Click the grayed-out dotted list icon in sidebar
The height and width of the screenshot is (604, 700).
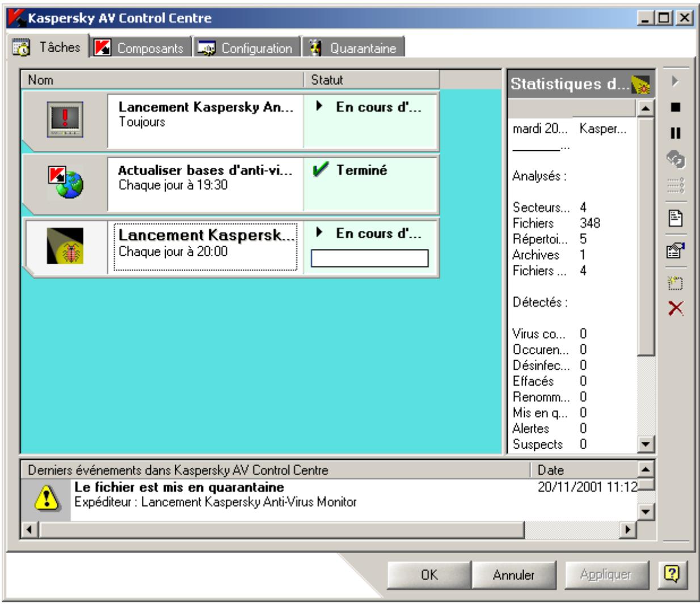coord(675,185)
